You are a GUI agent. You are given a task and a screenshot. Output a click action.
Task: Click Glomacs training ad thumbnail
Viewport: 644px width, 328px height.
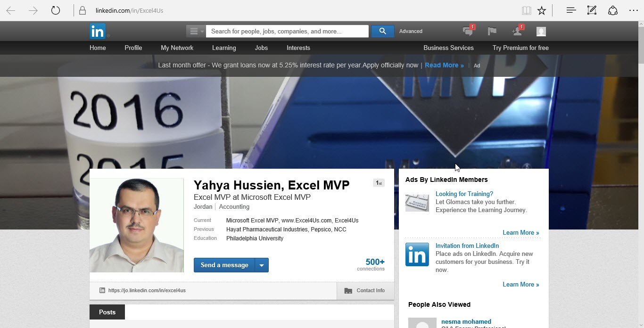click(x=417, y=202)
